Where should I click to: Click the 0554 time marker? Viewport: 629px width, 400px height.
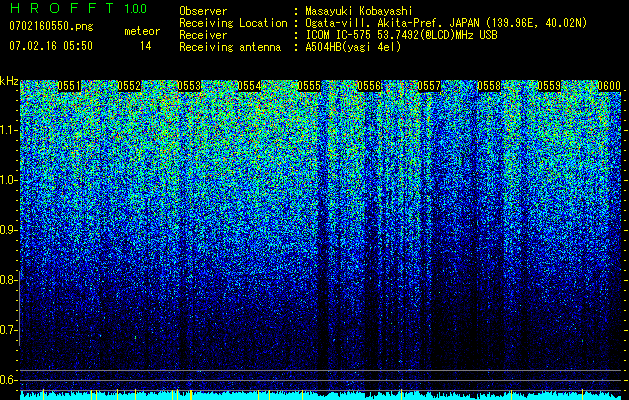click(x=249, y=86)
